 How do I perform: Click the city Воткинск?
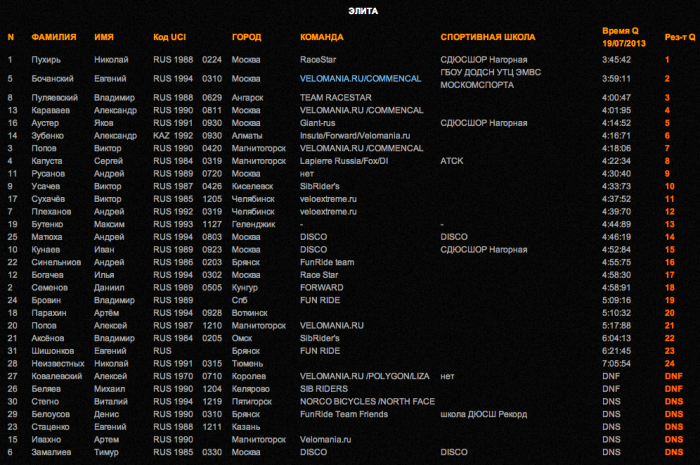250,313
